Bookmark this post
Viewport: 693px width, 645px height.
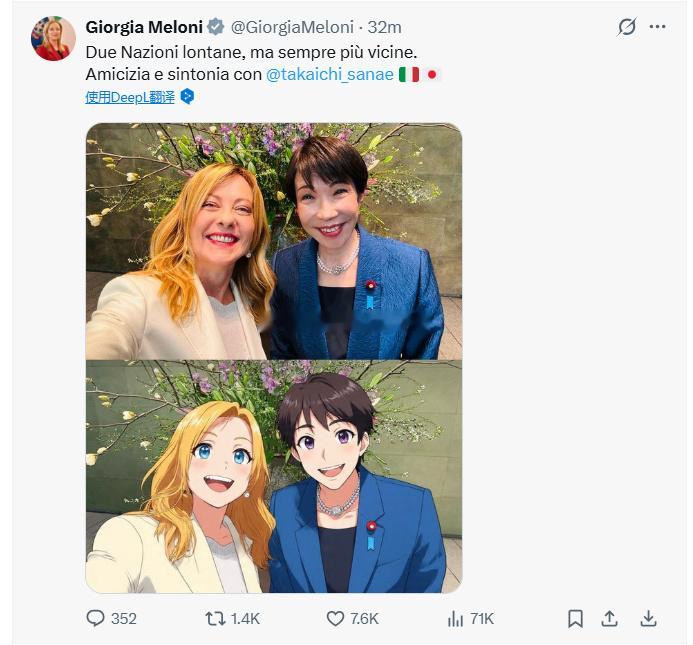click(x=575, y=619)
